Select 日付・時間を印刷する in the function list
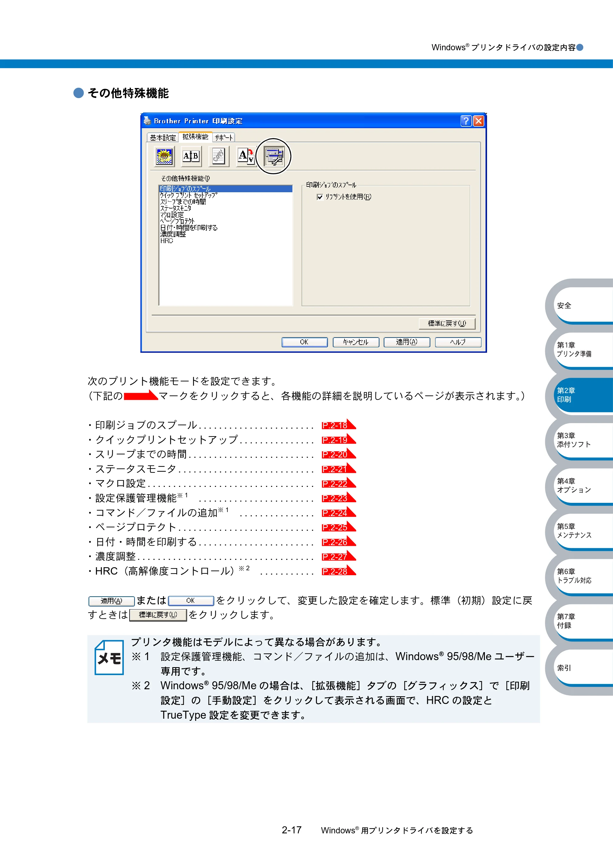Image resolution: width=613 pixels, height=868 pixels. coord(226,228)
